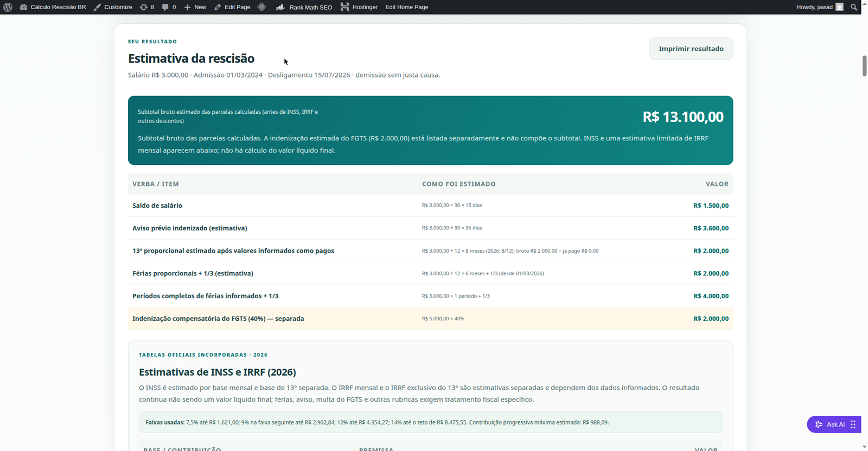Click the Estimativa da rescisão heading
Screen dimensions: 868x451
191,59
